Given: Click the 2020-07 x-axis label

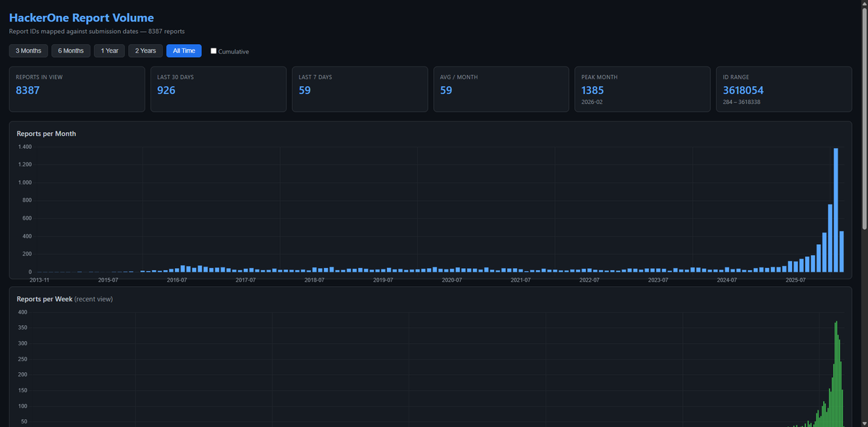Looking at the screenshot, I should pyautogui.click(x=452, y=280).
